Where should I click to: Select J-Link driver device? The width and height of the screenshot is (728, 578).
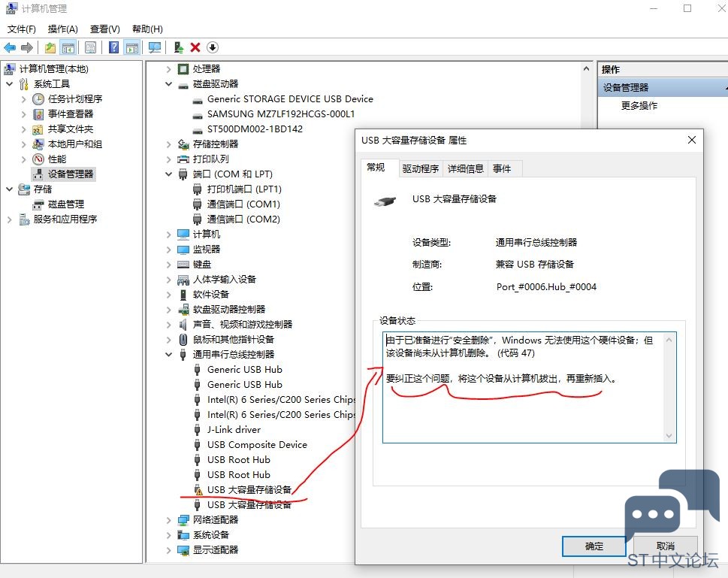pyautogui.click(x=234, y=430)
